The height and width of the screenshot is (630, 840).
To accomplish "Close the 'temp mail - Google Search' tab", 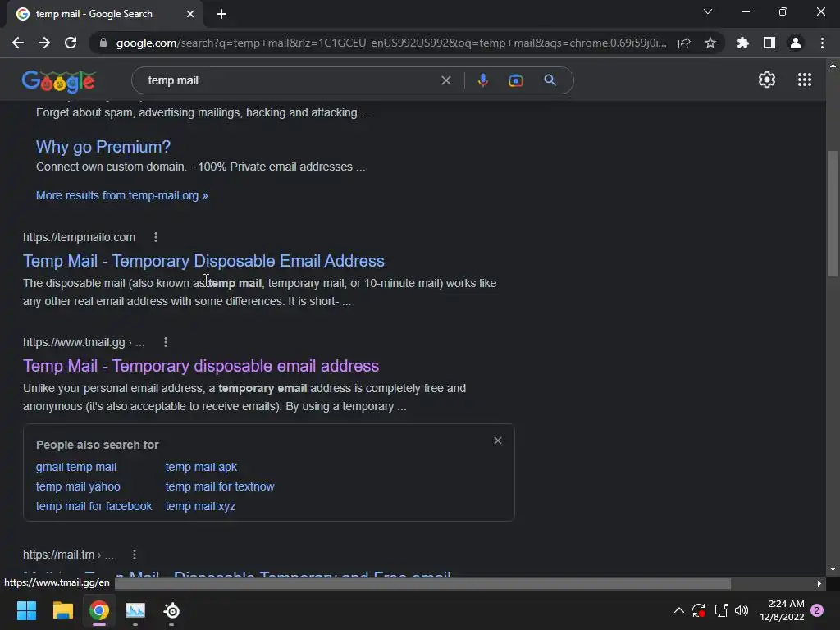I will (x=190, y=14).
